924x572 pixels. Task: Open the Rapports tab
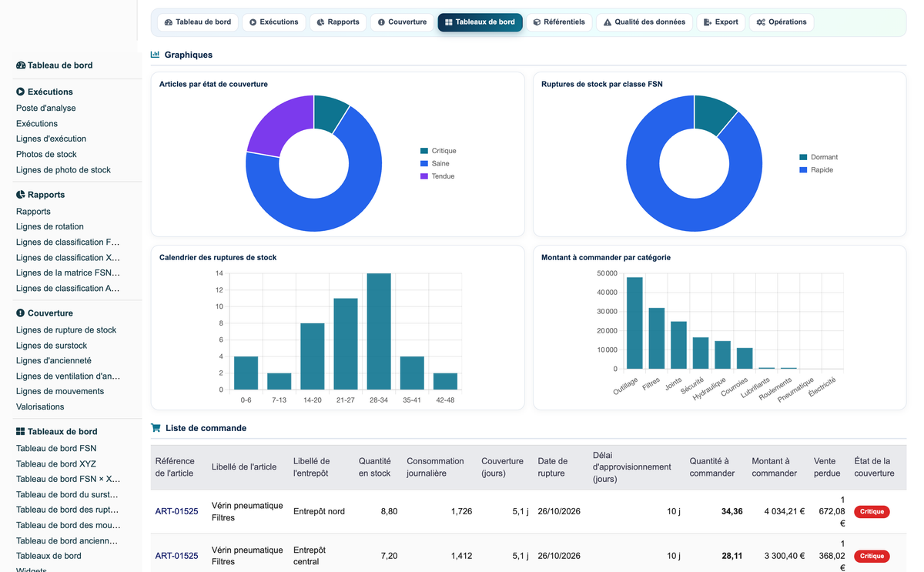coord(338,22)
